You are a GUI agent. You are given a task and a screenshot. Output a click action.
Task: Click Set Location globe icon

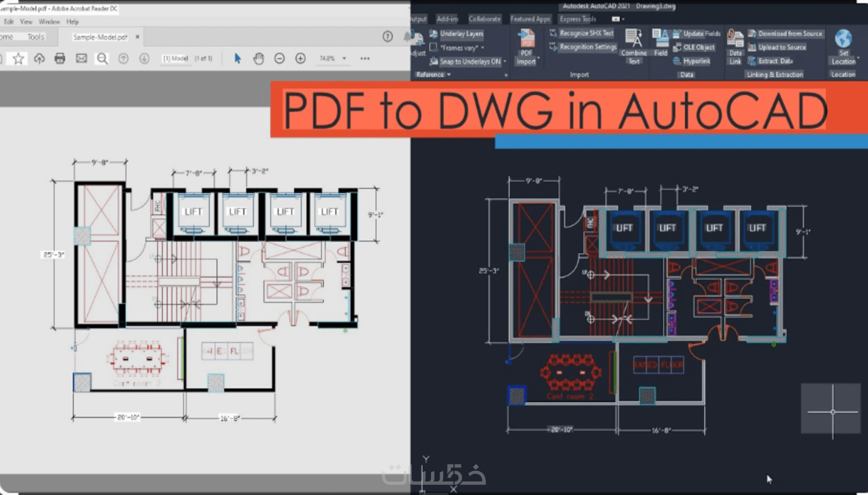pyautogui.click(x=843, y=39)
